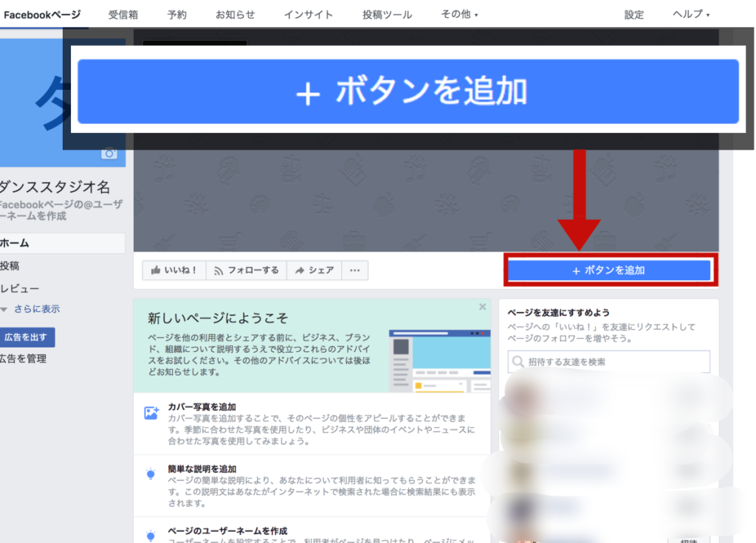
Task: Open the Facebookページ tab
Action: [x=42, y=15]
